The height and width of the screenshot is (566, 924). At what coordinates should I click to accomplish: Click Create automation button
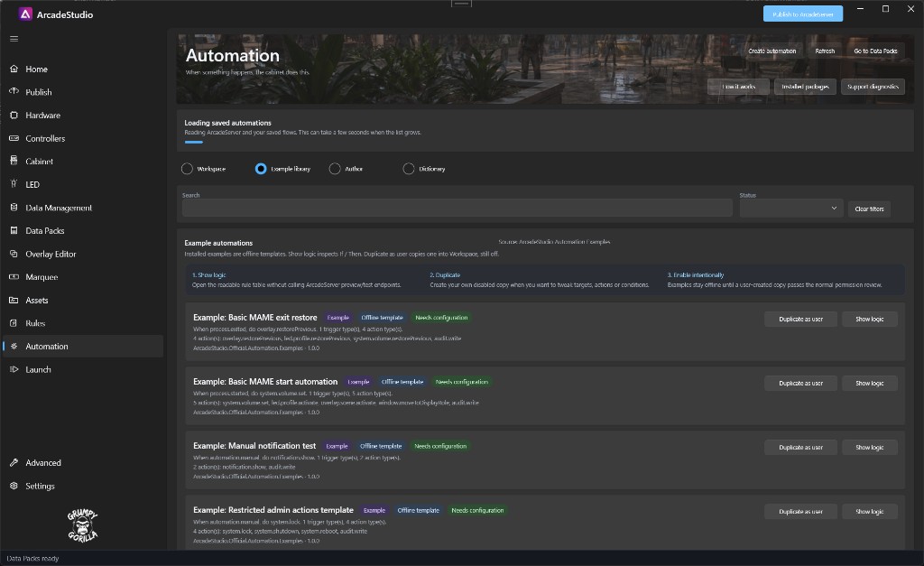tap(772, 51)
